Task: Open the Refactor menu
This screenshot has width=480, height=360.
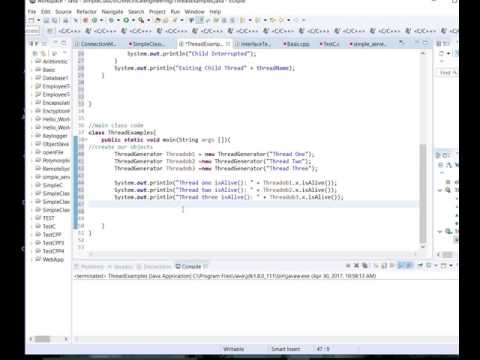Action: tap(86, 12)
